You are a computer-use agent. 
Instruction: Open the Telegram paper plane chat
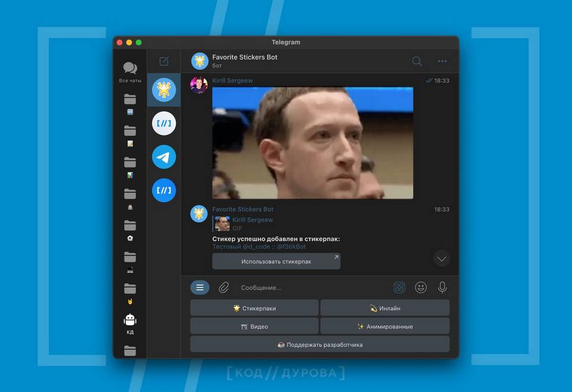164,157
